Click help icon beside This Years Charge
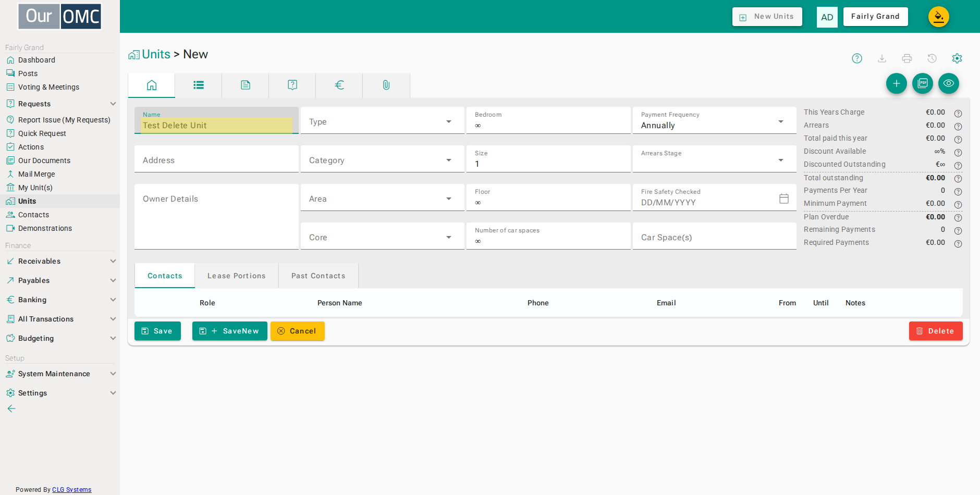980x495 pixels. pyautogui.click(x=958, y=113)
